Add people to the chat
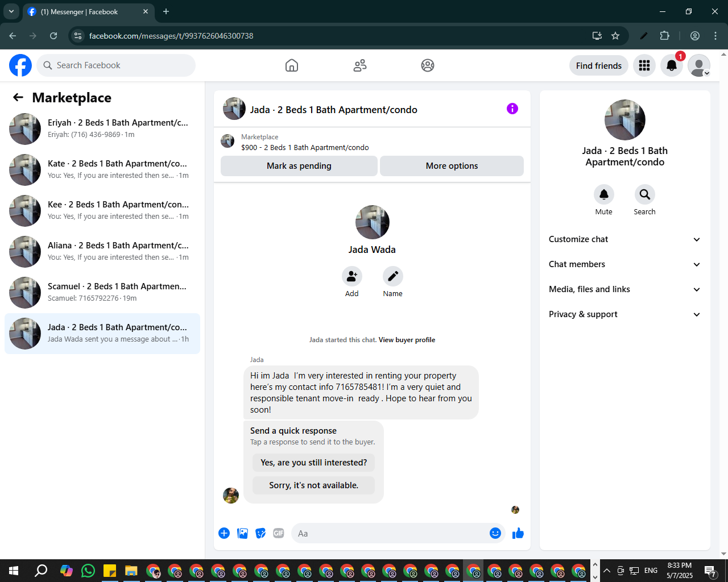This screenshot has width=728, height=582. coord(352,276)
